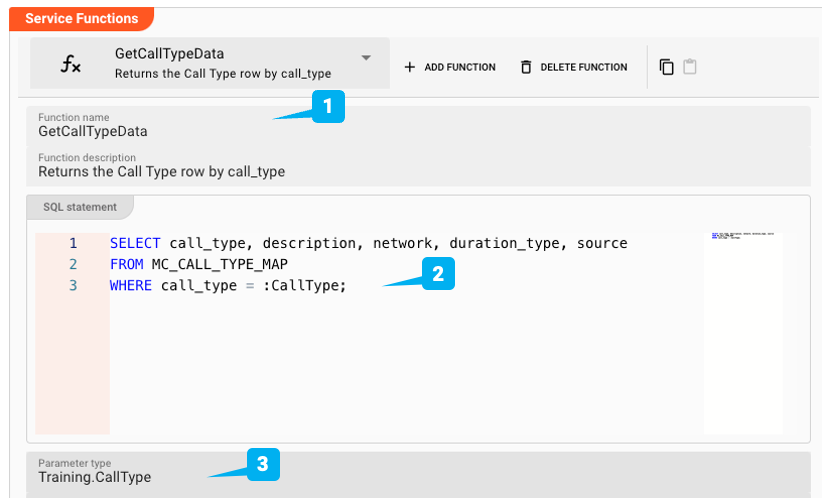Click the blue callout marker numbered 3

pyautogui.click(x=263, y=463)
